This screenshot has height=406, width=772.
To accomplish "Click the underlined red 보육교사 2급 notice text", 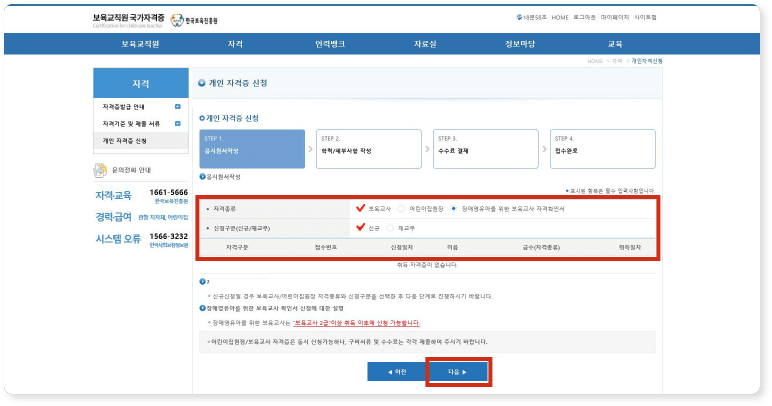I will tap(356, 323).
